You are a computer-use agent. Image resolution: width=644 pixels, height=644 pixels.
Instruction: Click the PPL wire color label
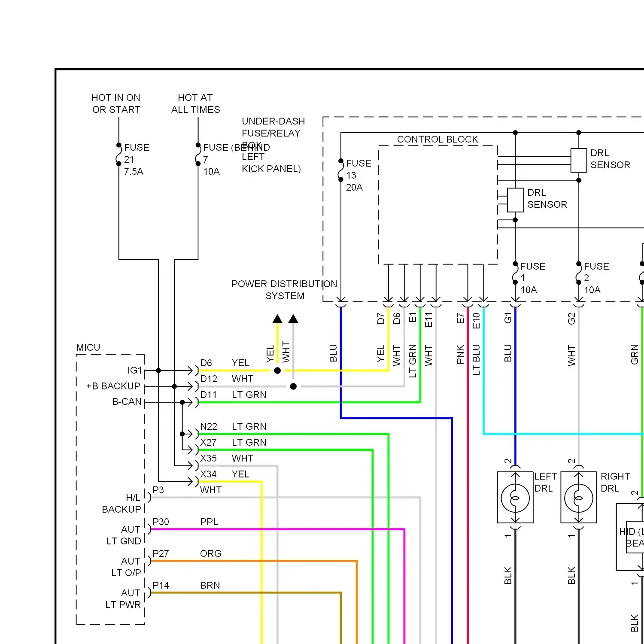(209, 522)
